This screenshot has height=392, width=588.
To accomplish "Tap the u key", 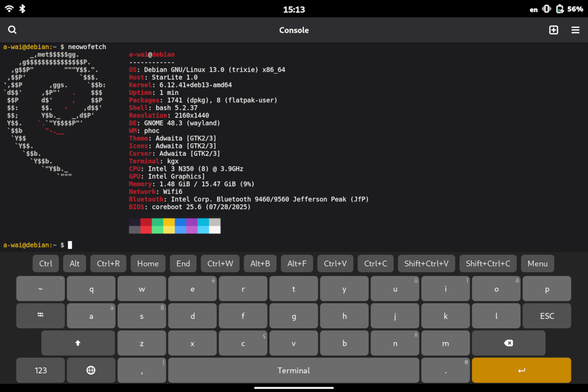I will (x=394, y=288).
